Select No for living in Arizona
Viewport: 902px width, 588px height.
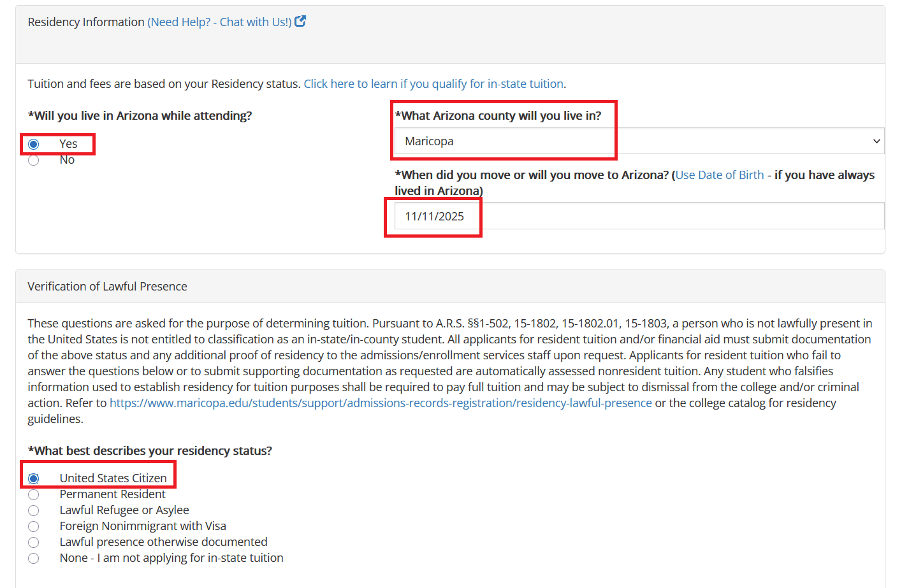(34, 161)
